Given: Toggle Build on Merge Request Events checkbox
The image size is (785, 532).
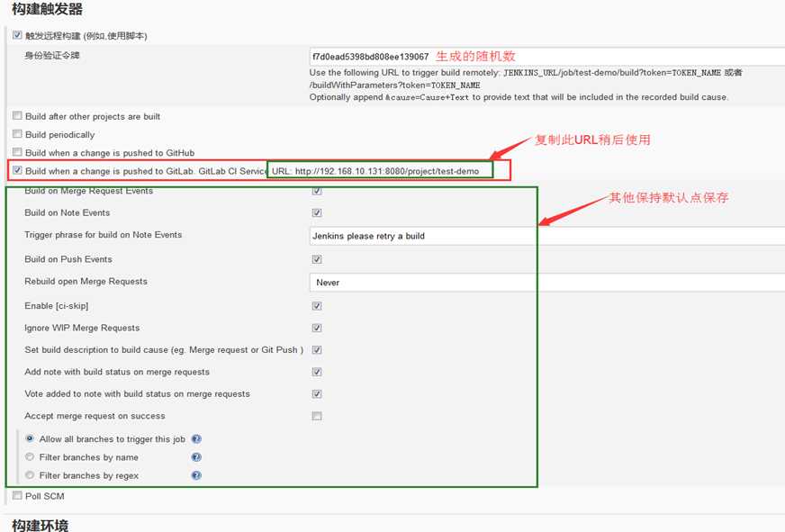Looking at the screenshot, I should click(317, 191).
